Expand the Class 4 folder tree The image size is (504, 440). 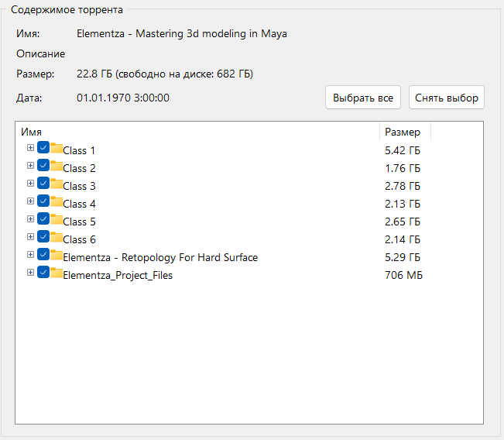click(x=30, y=201)
